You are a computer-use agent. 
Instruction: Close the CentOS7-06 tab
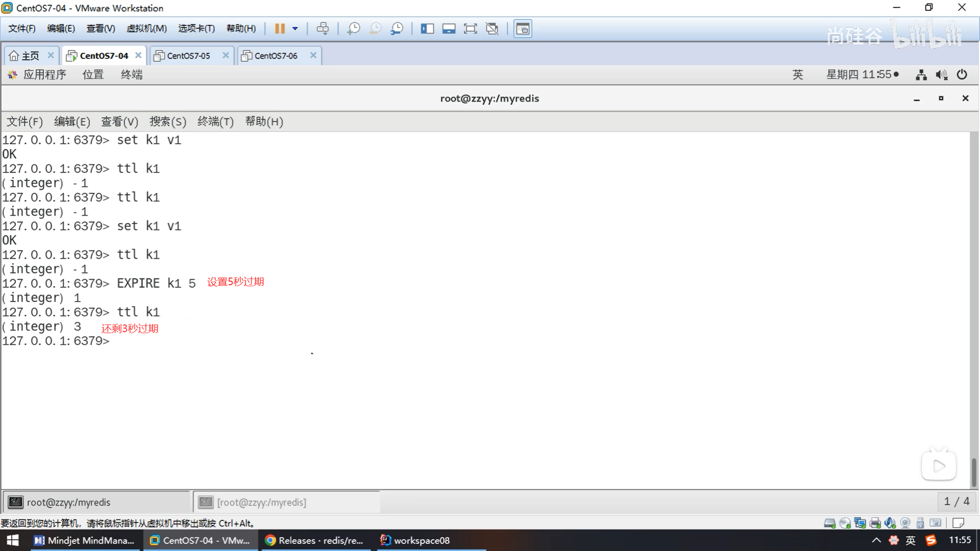[x=313, y=55]
